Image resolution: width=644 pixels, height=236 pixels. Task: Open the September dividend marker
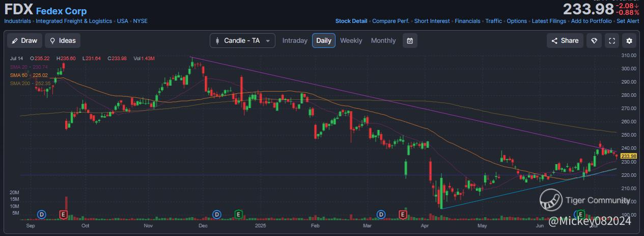(42, 214)
